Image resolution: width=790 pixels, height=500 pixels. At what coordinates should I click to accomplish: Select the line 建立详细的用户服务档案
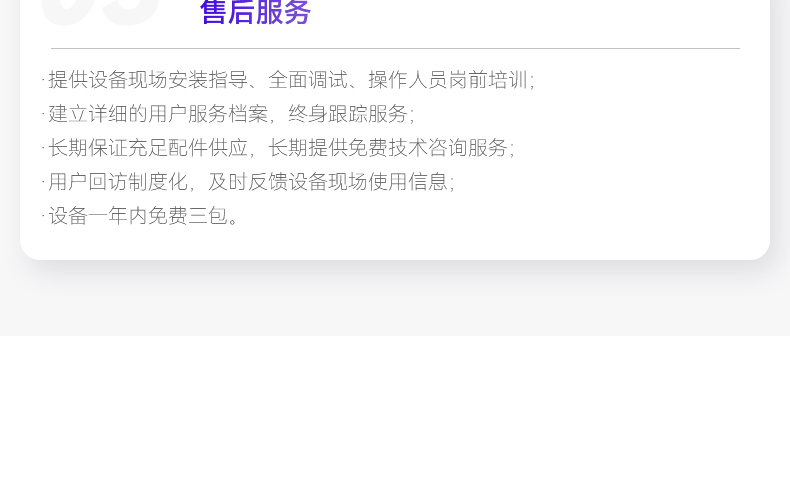coord(228,114)
